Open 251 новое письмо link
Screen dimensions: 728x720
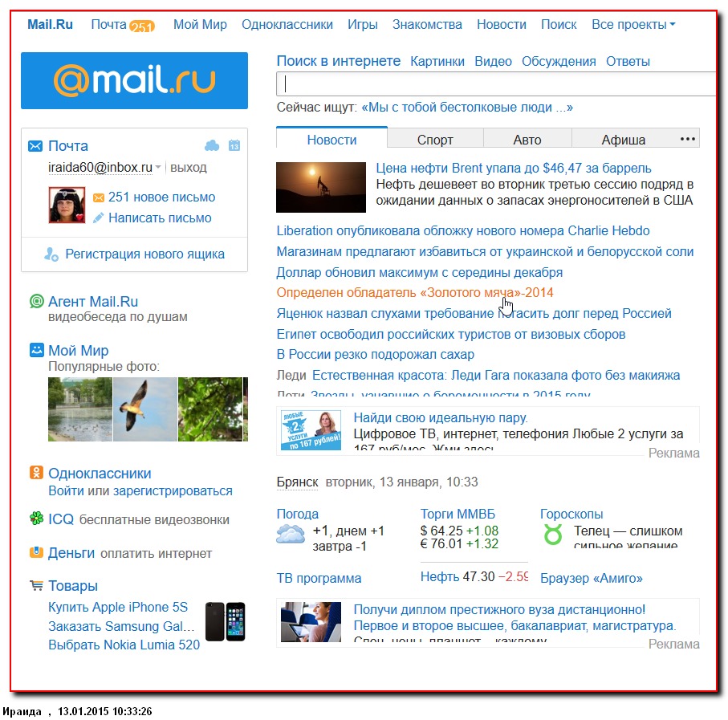click(161, 197)
